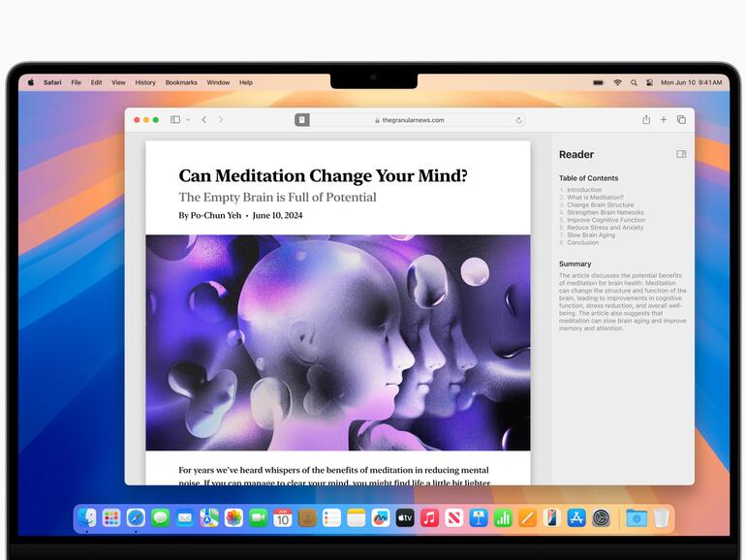Open Apple TV from the Dock
Image resolution: width=746 pixels, height=560 pixels.
405,517
